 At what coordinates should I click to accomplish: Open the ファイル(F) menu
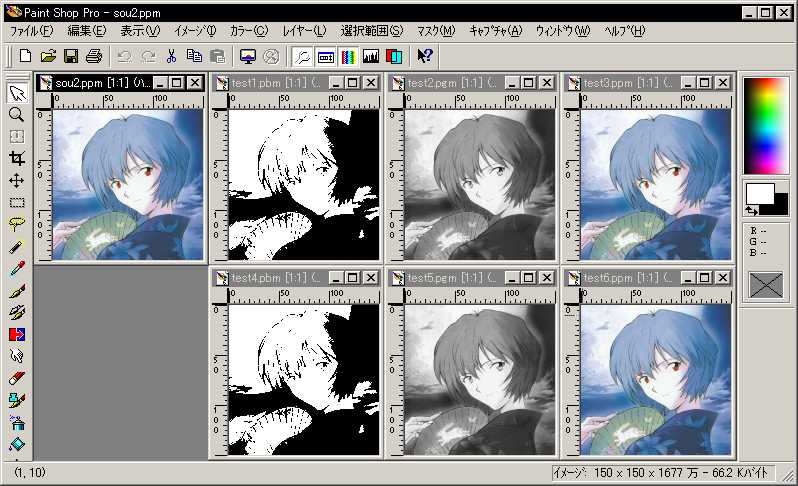pyautogui.click(x=31, y=31)
